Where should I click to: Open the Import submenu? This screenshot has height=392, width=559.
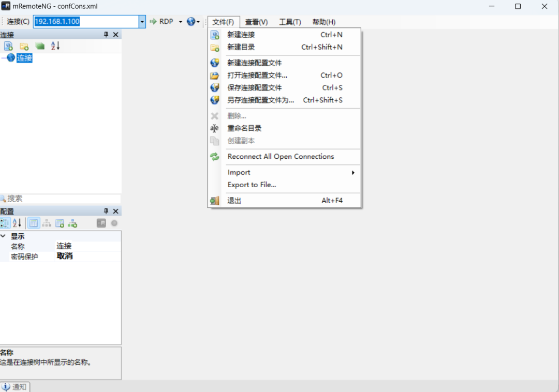(239, 172)
